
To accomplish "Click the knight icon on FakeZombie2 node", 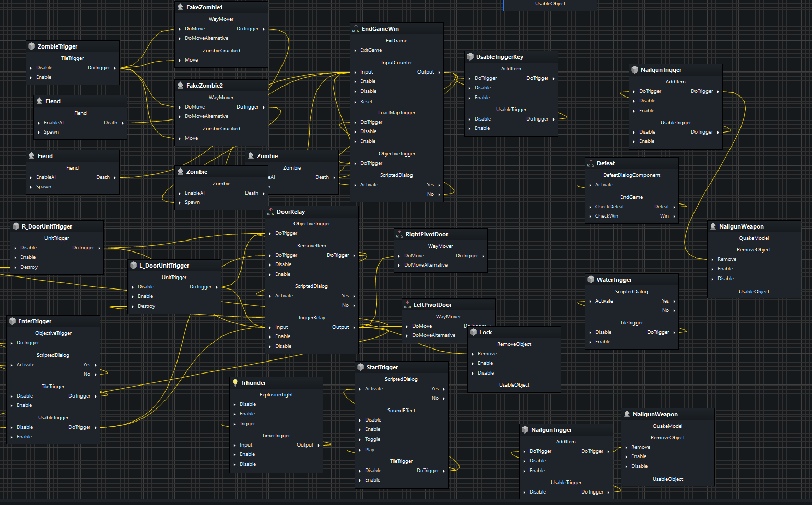I will pyautogui.click(x=180, y=86).
